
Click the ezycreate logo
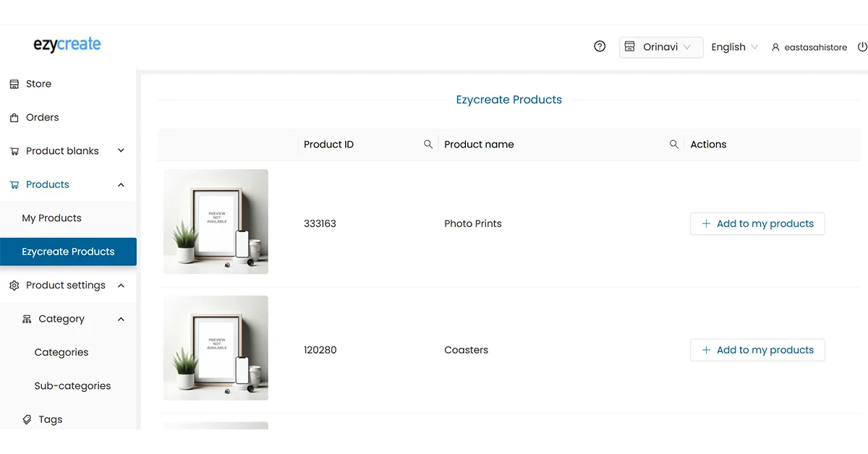point(67,45)
